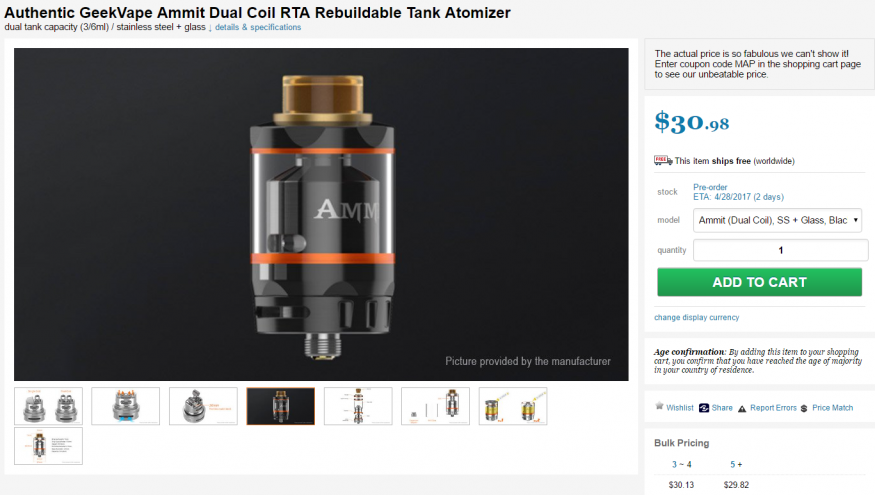875x495 pixels.
Task: Click the Wishlist star icon
Action: coord(659,406)
